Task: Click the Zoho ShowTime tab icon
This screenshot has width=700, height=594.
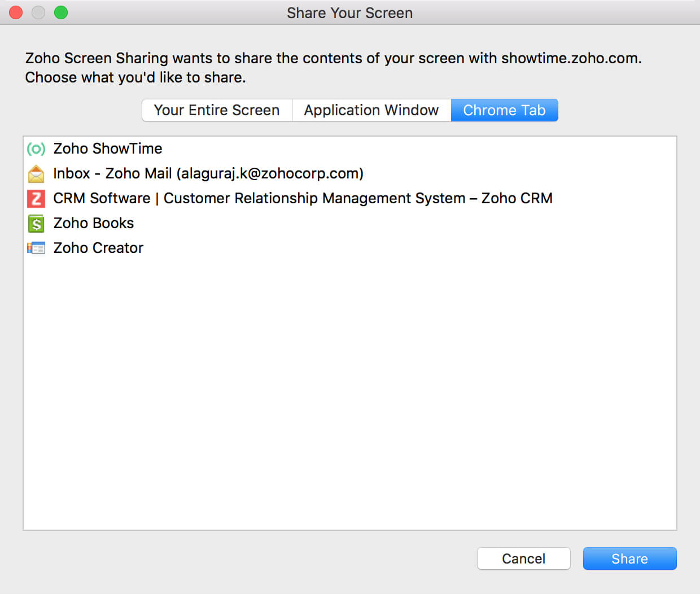Action: click(36, 148)
